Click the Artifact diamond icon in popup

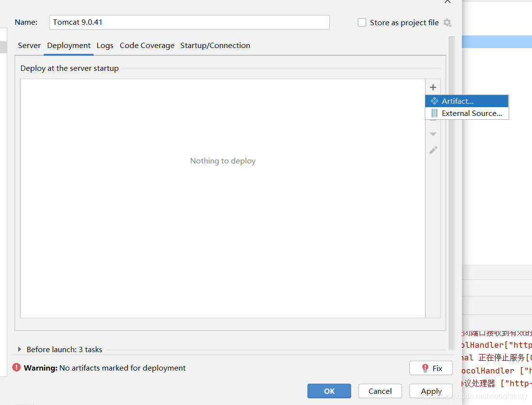435,101
